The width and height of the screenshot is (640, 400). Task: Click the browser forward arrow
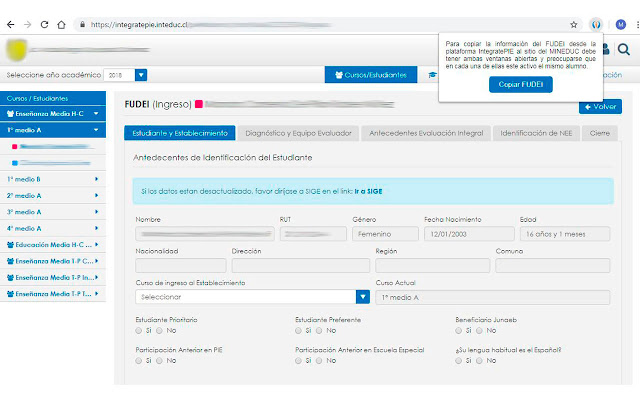[27, 25]
